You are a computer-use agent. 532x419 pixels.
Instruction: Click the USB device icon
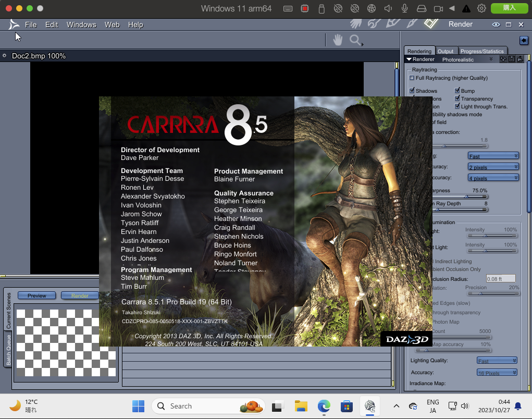[x=321, y=9]
